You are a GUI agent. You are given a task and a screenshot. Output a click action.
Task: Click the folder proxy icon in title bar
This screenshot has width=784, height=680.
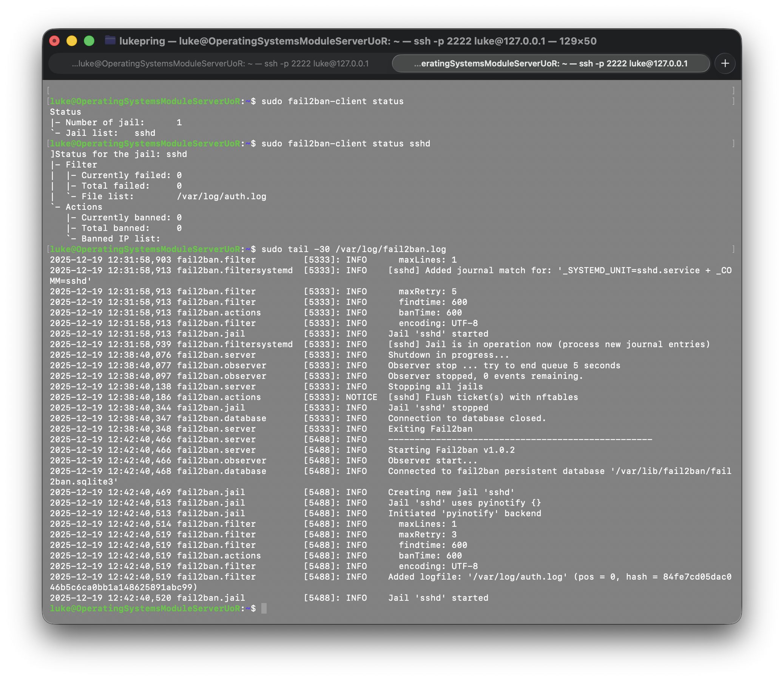click(x=110, y=40)
